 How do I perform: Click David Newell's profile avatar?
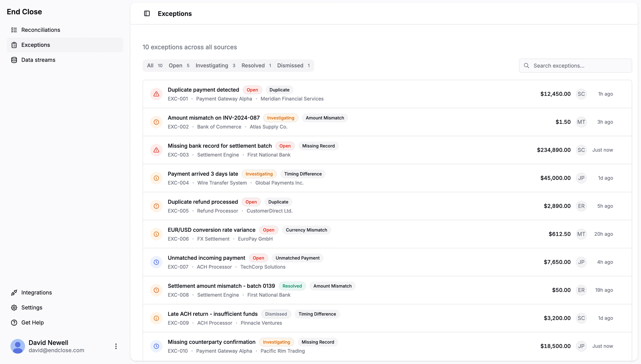click(18, 346)
